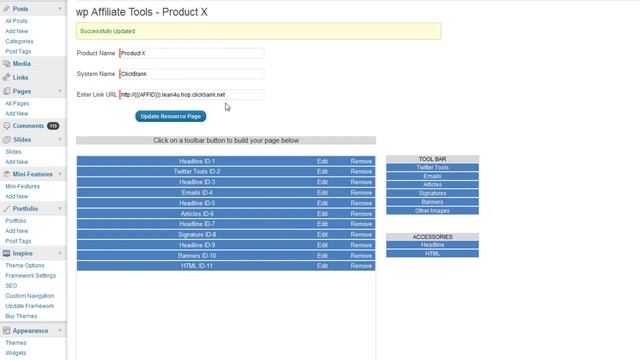The width and height of the screenshot is (640, 360).
Task: Edit the Twitter Tools ID-2 row
Action: coord(322,171)
